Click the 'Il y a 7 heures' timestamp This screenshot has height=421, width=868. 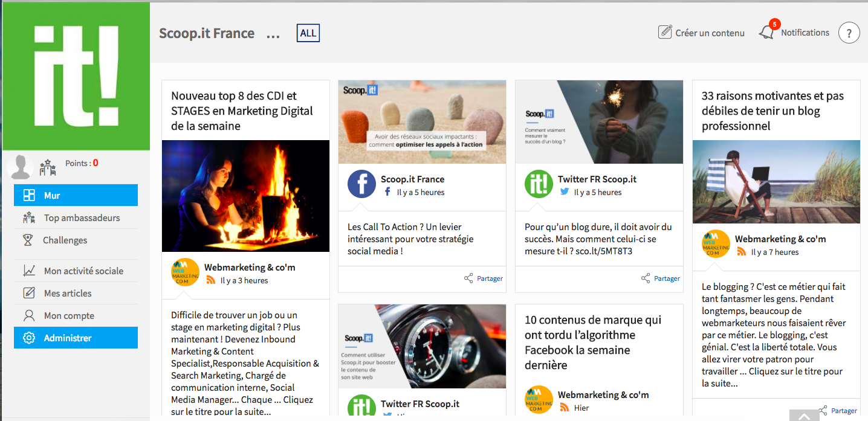pyautogui.click(x=775, y=252)
